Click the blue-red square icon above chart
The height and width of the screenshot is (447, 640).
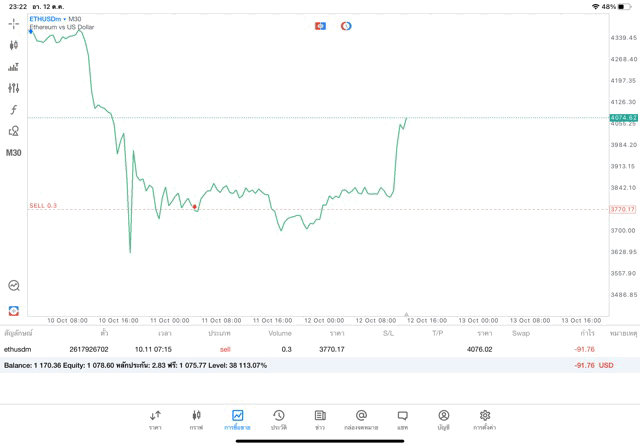(x=320, y=26)
